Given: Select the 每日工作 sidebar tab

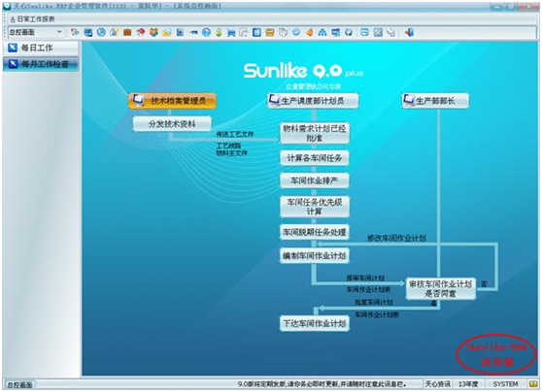Looking at the screenshot, I should point(41,48).
